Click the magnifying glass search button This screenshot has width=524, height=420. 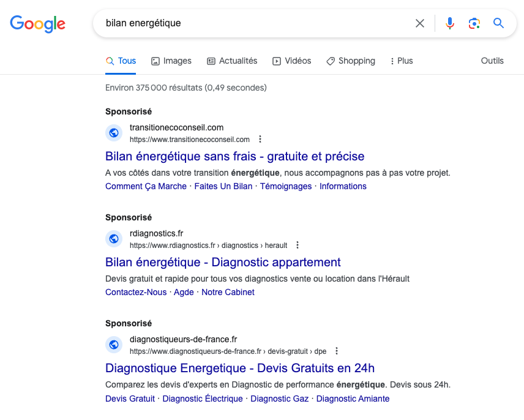coord(499,23)
